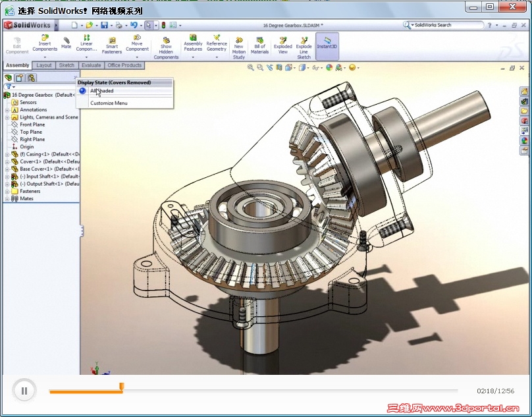Expand the Base Cover<1> node
532x417 pixels.
point(7,169)
